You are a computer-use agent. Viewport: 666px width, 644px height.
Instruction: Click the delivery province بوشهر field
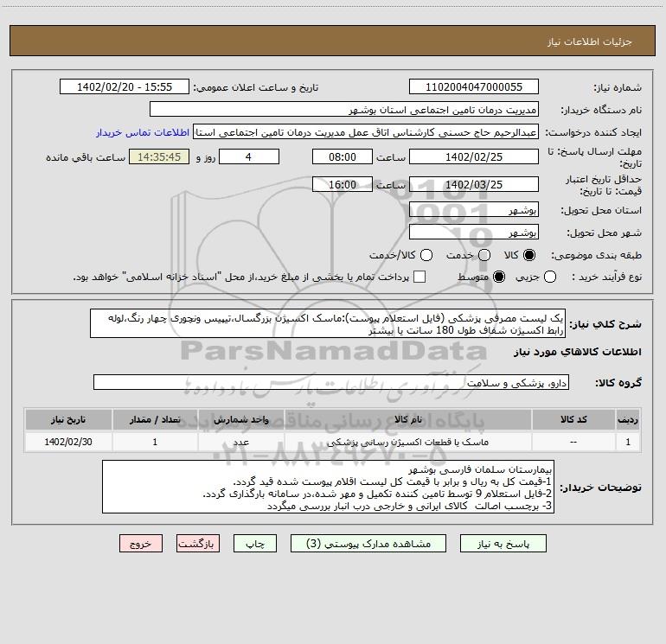474,209
